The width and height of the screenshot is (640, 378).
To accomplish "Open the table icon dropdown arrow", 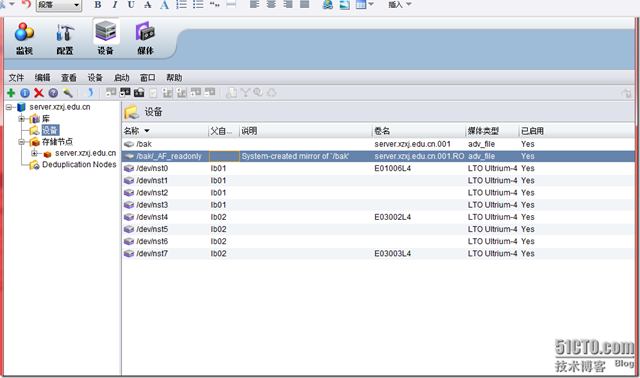I will coord(371,4).
